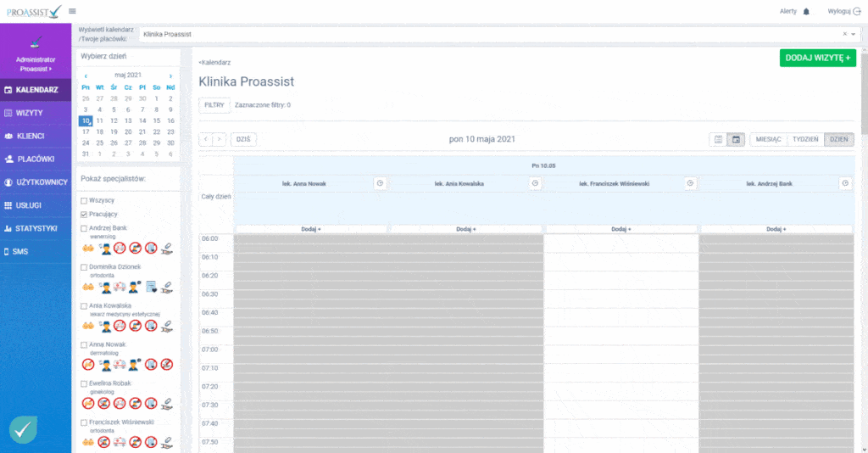Open the Alerty bell notifications
868x453 pixels.
pos(806,11)
